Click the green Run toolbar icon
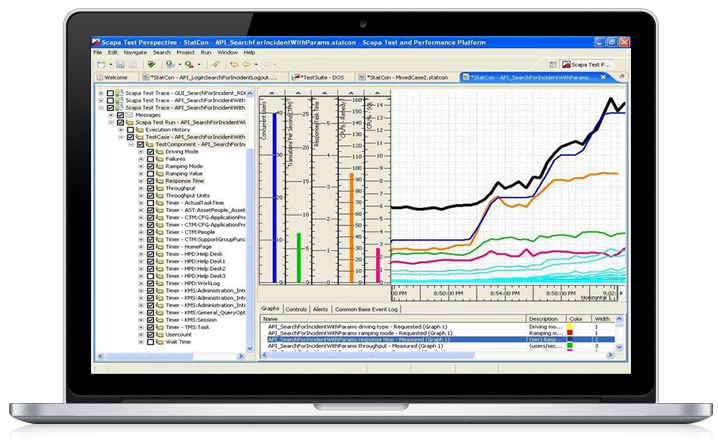 pos(170,65)
